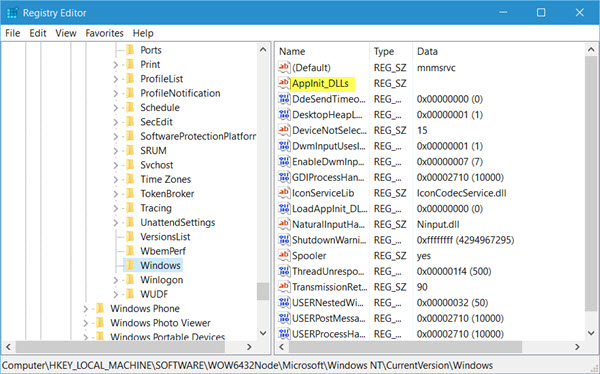Viewport: 600px width, 374px height.
Task: Sort values by the Name column header
Action: (x=322, y=51)
